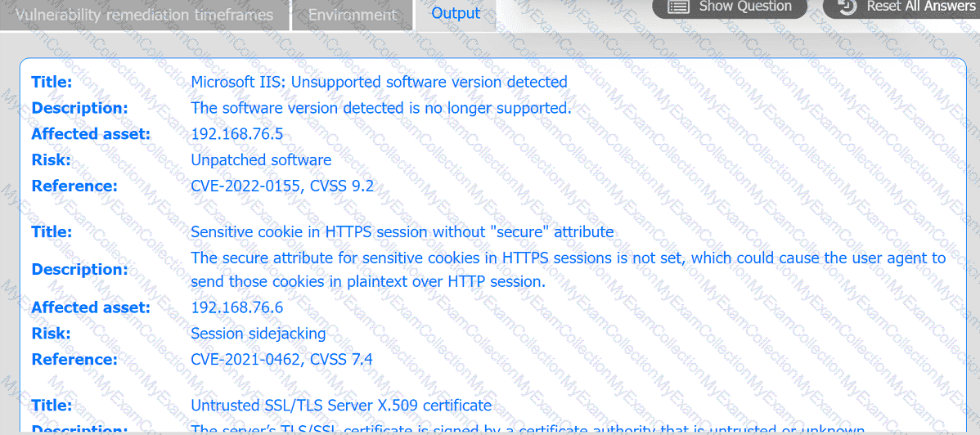Click the Show Question list icon
Screen dimensions: 980x435
[x=678, y=7]
